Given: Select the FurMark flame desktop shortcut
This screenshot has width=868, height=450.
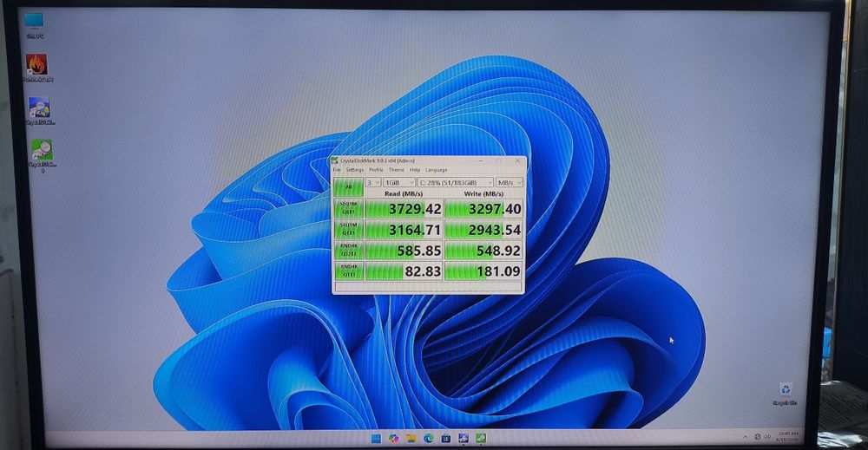Looking at the screenshot, I should (x=37, y=68).
